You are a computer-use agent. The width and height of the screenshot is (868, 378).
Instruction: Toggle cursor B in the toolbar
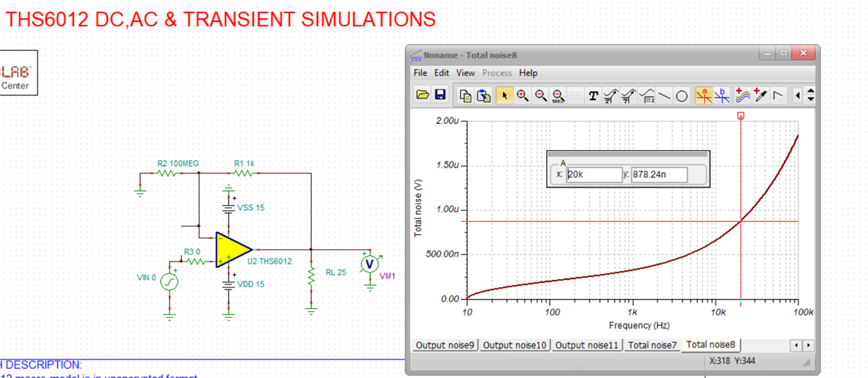[722, 95]
